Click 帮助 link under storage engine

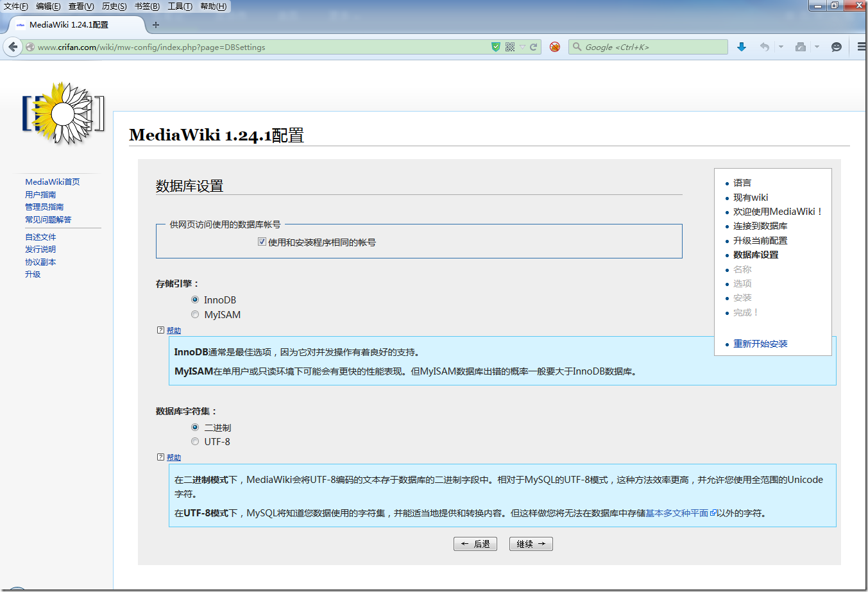point(174,330)
